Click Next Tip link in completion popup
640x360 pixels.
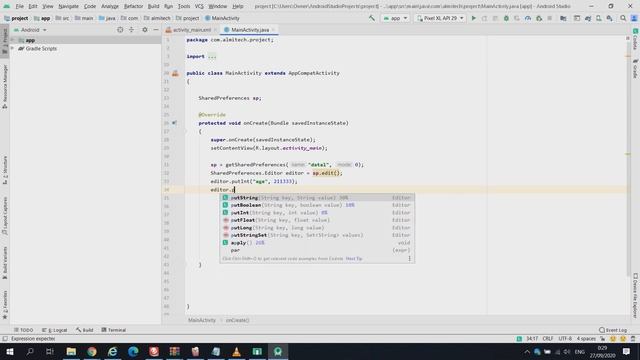[353, 258]
